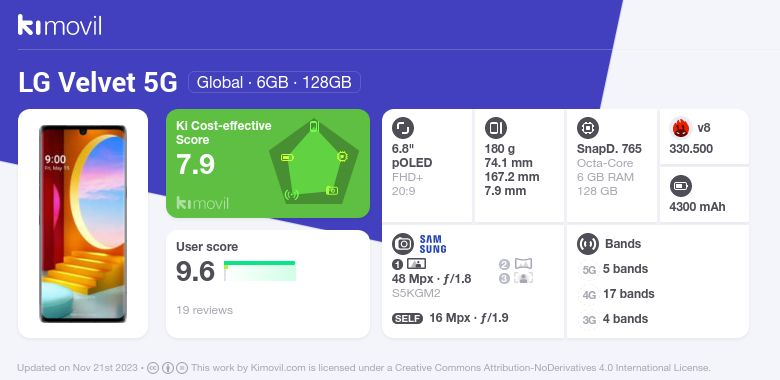Click the phone dimensions icon above 180 g
The image size is (780, 380).
point(495,128)
